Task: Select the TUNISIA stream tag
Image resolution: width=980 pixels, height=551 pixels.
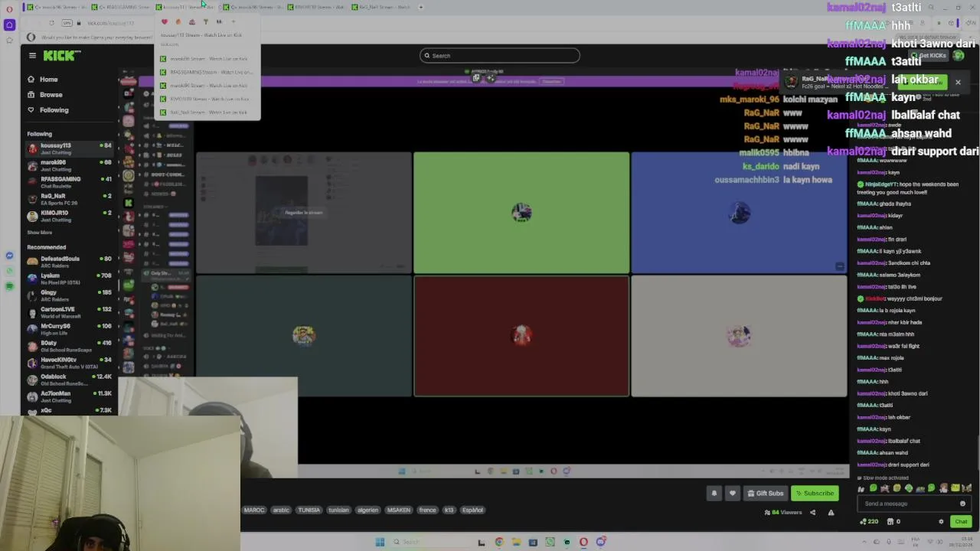Action: [x=309, y=510]
